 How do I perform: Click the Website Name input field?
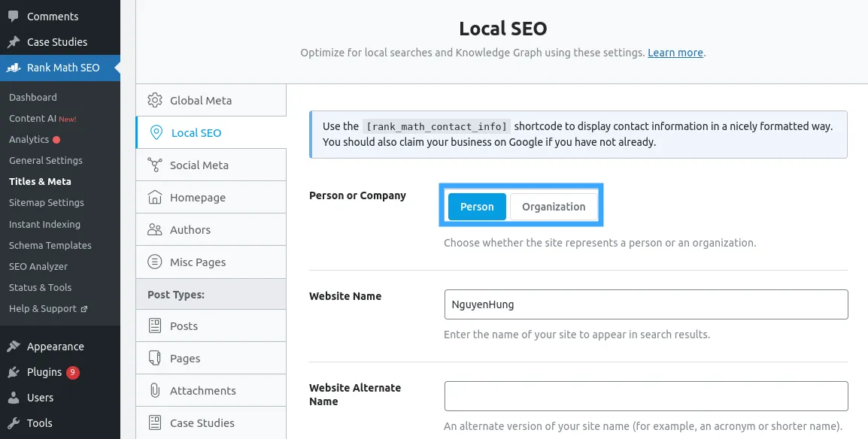click(x=646, y=304)
